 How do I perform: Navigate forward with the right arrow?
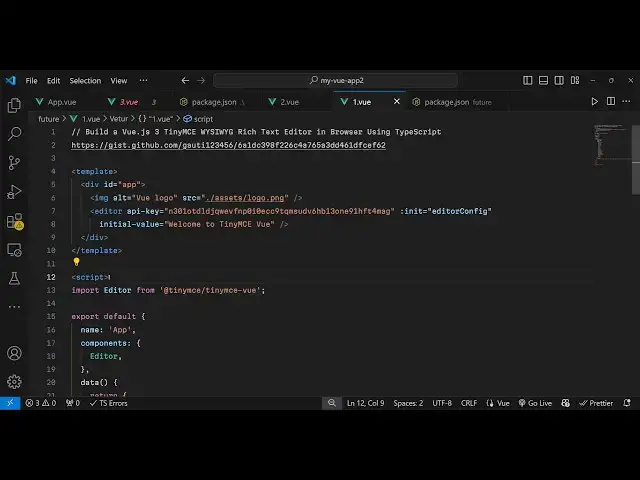(x=201, y=80)
